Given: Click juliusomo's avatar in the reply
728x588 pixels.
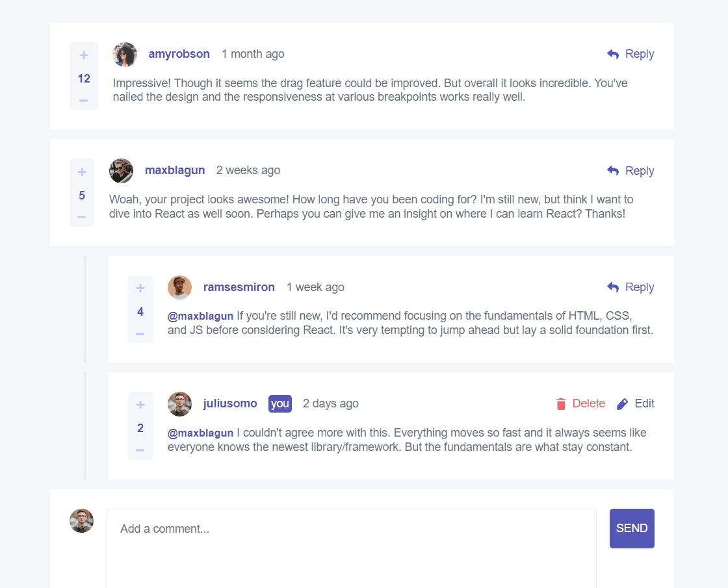Looking at the screenshot, I should tap(179, 403).
